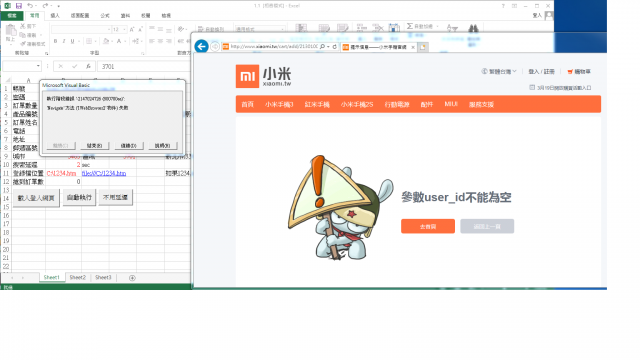
Task: Click the AutoSum sigma icon
Action: [409, 26]
